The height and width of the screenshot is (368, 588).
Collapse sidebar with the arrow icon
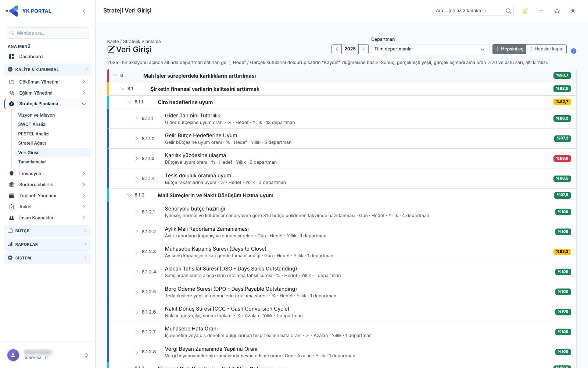coord(84,11)
